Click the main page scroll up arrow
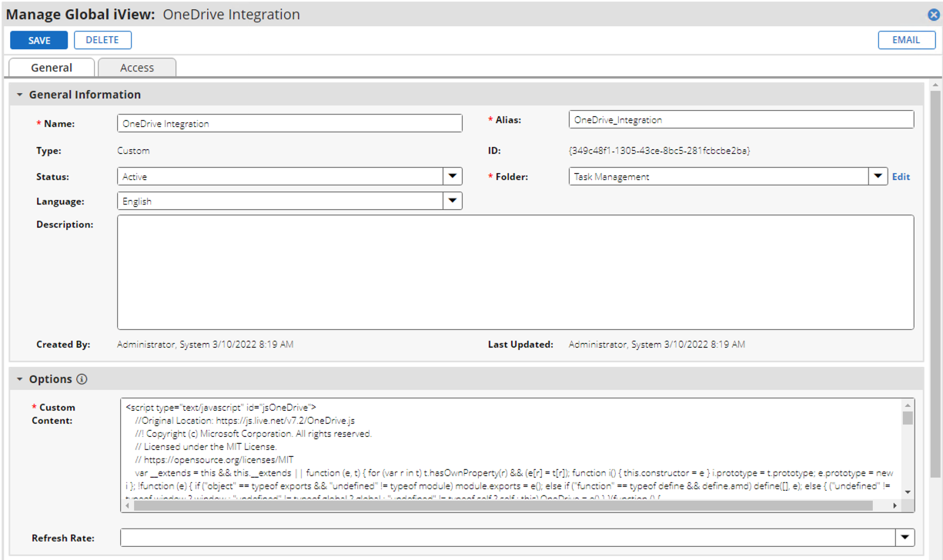The width and height of the screenshot is (943, 560). point(935,85)
